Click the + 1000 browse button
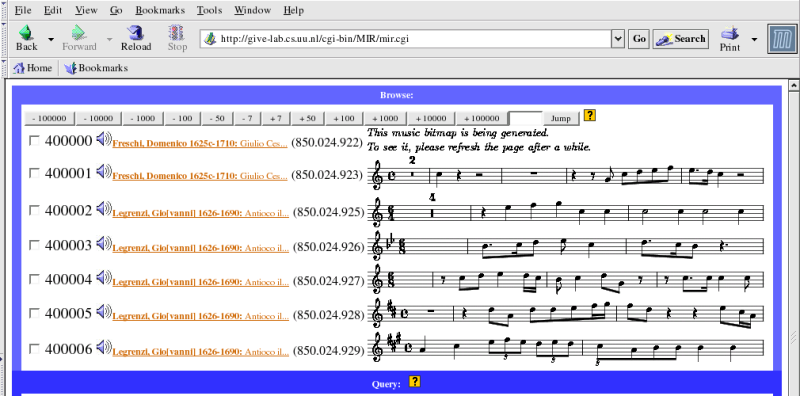Screen dimensions: 800x396 385,118
